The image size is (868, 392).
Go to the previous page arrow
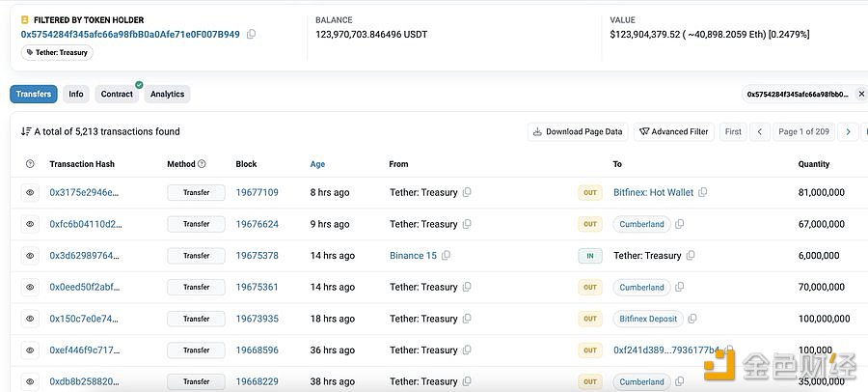(x=760, y=132)
